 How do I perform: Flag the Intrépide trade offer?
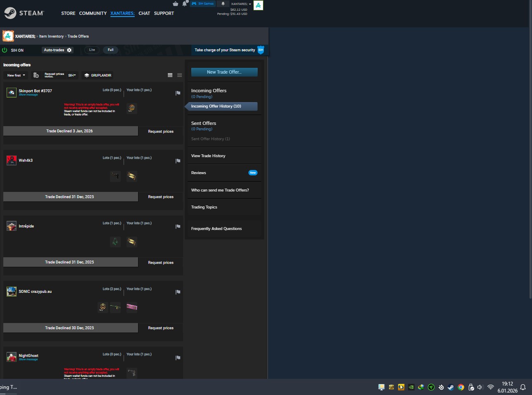click(x=178, y=227)
